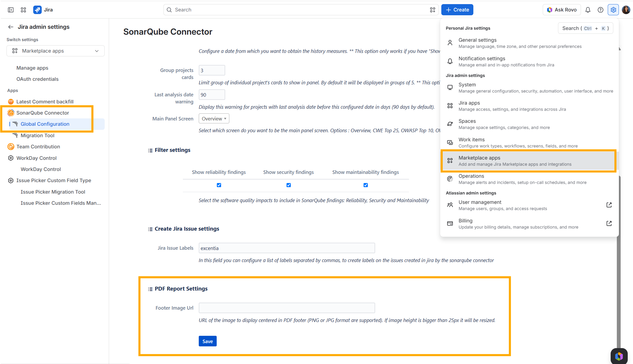Click the Filter settings heading
The height and width of the screenshot is (364, 633).
(x=173, y=150)
